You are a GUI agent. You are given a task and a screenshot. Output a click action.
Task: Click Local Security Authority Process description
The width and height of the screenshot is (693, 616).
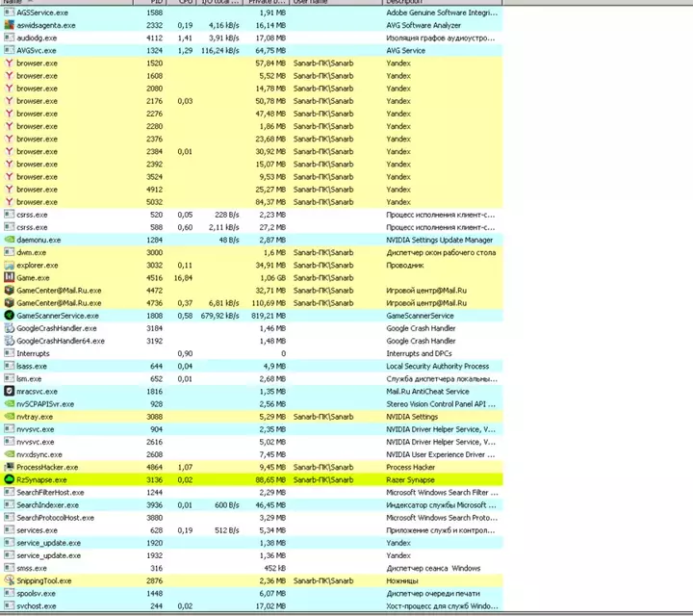[438, 367]
